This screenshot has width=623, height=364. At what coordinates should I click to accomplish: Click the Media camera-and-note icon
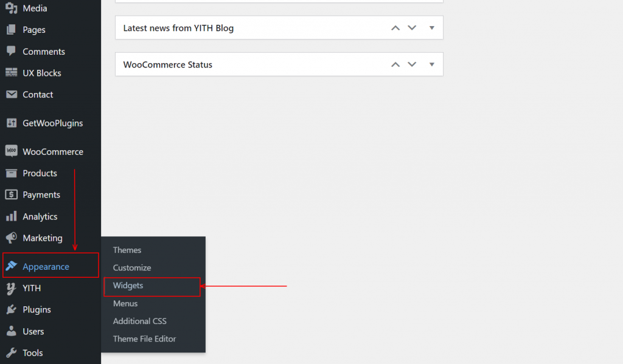[11, 8]
